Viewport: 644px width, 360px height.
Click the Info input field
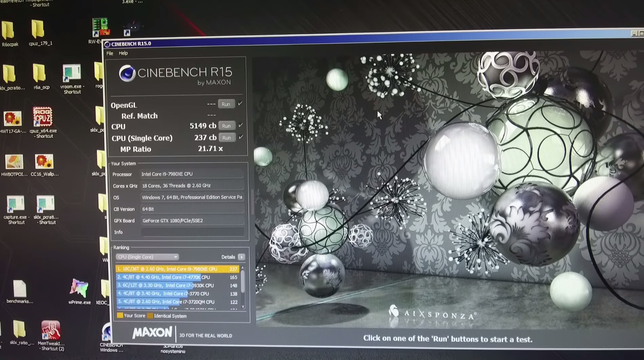(x=192, y=232)
